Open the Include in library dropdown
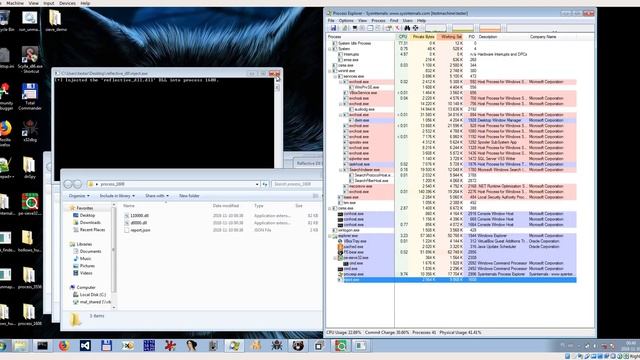 117,196
